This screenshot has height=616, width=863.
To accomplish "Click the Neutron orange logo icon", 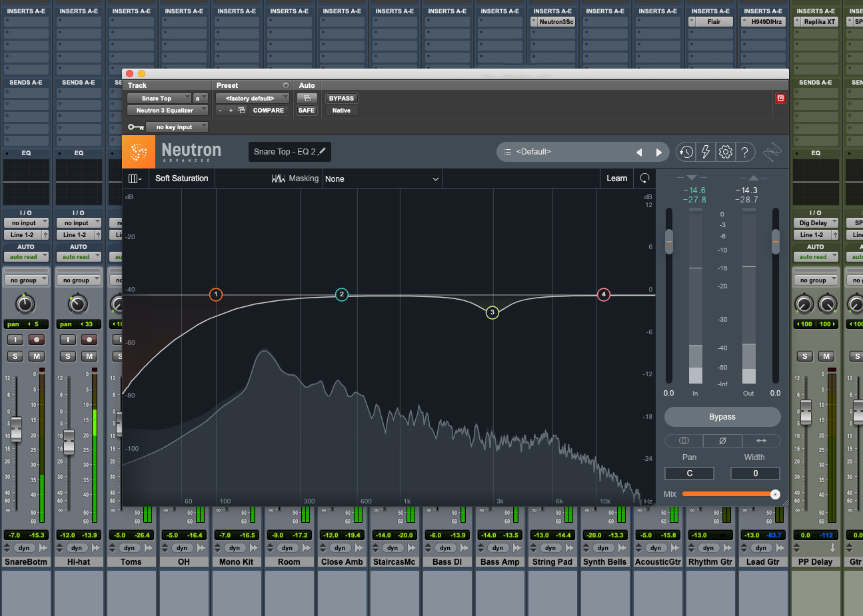I will pyautogui.click(x=139, y=152).
